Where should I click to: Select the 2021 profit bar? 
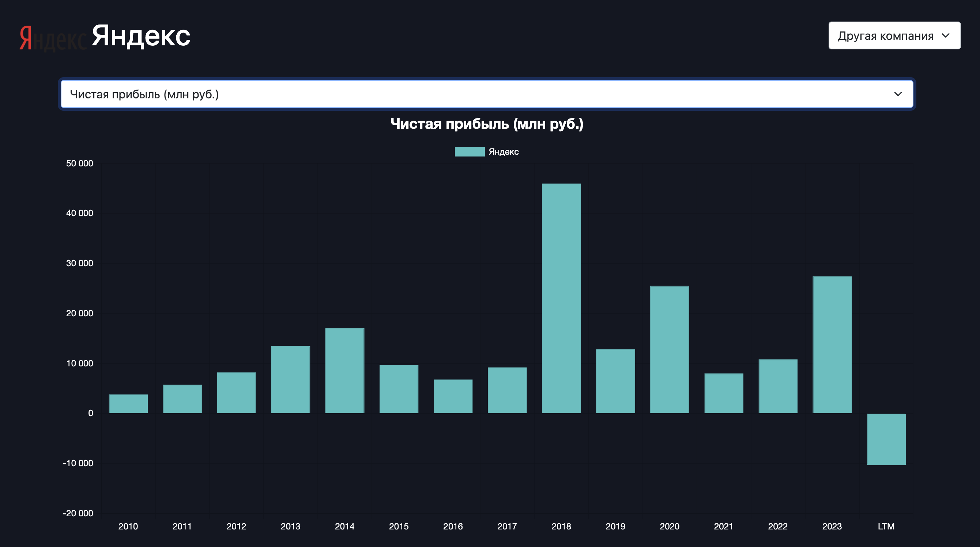[x=724, y=393]
